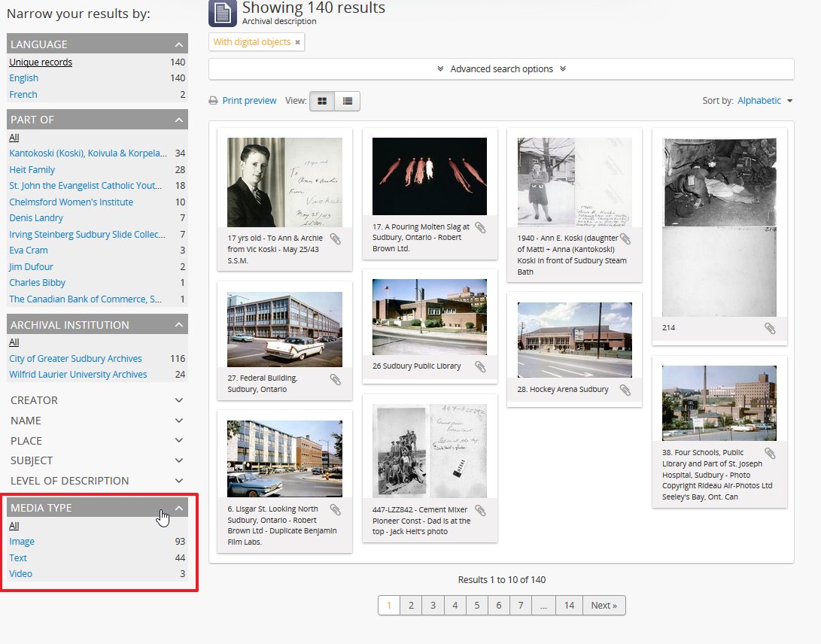Click the Next page button
The width and height of the screenshot is (821, 644).
[604, 606]
